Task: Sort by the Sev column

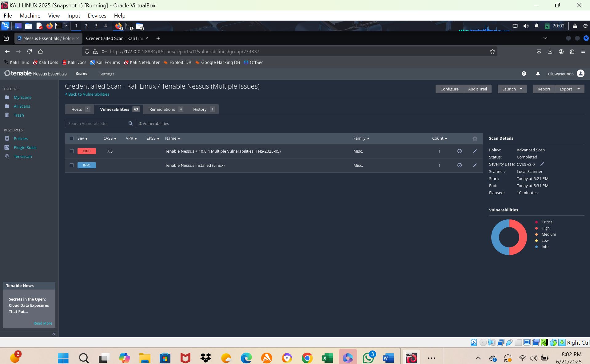Action: pos(82,138)
